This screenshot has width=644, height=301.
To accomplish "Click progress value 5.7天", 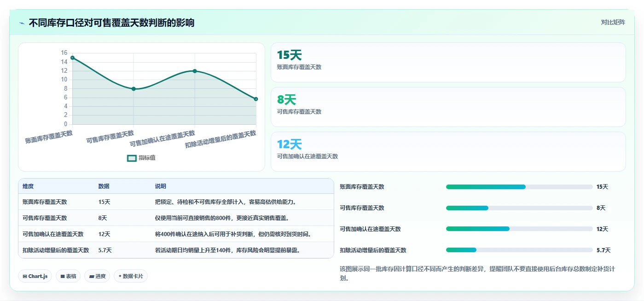I will coord(603,250).
